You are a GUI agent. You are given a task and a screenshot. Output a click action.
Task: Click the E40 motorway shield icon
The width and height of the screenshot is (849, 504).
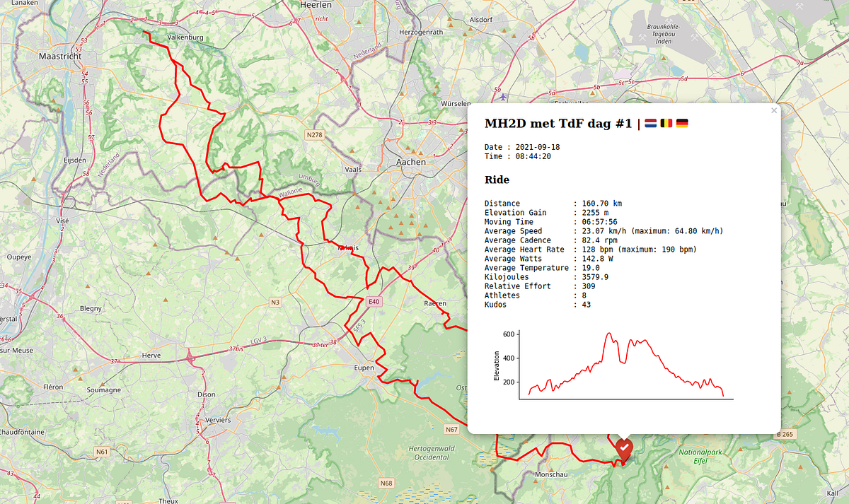[x=375, y=300]
